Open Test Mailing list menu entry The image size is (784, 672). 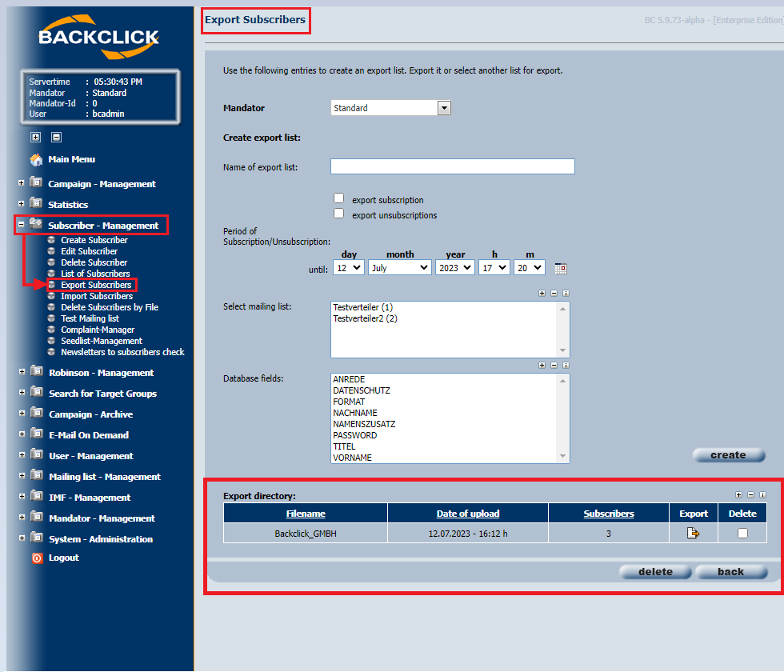point(90,319)
